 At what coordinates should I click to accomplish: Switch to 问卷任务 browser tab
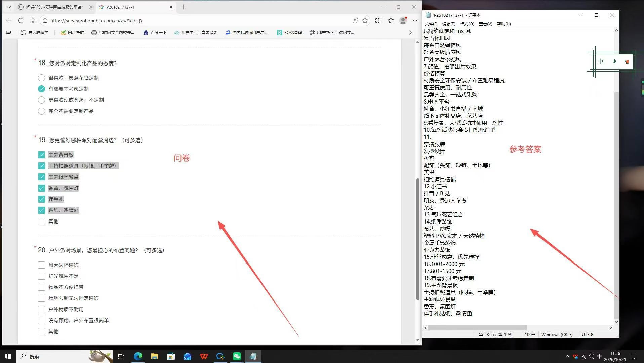pos(54,7)
